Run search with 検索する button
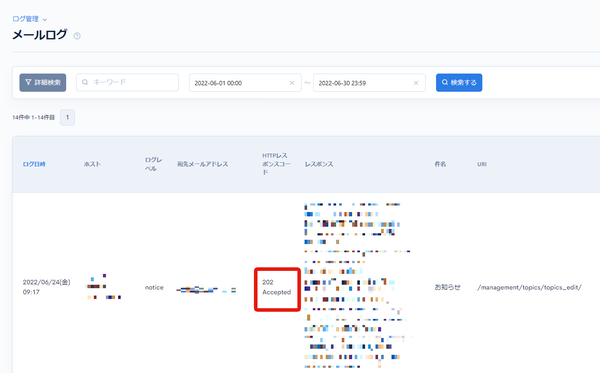 click(459, 83)
